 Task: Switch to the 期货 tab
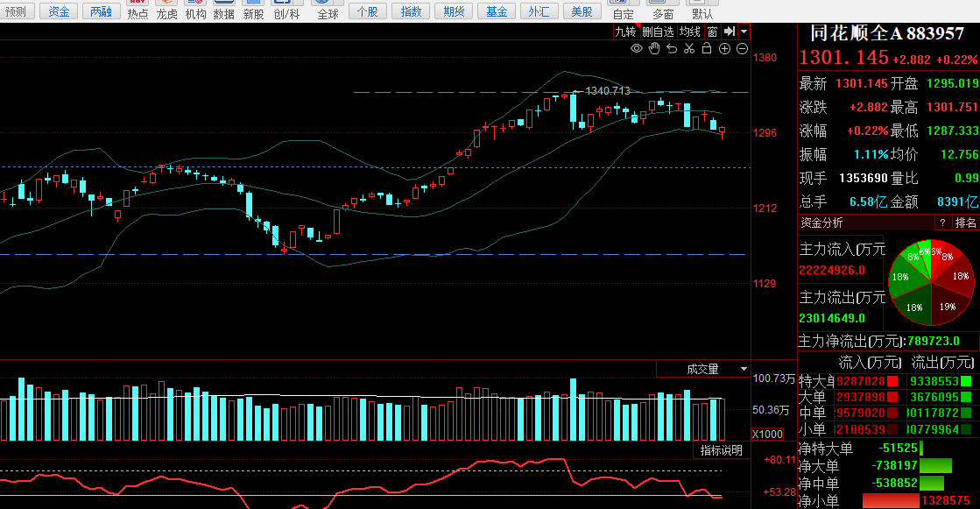pos(453,11)
